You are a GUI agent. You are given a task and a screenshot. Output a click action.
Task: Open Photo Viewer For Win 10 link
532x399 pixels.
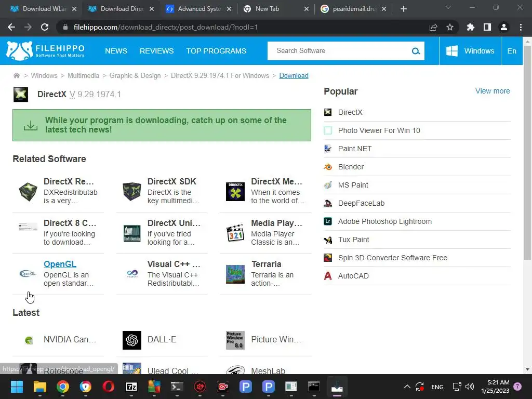[379, 130]
